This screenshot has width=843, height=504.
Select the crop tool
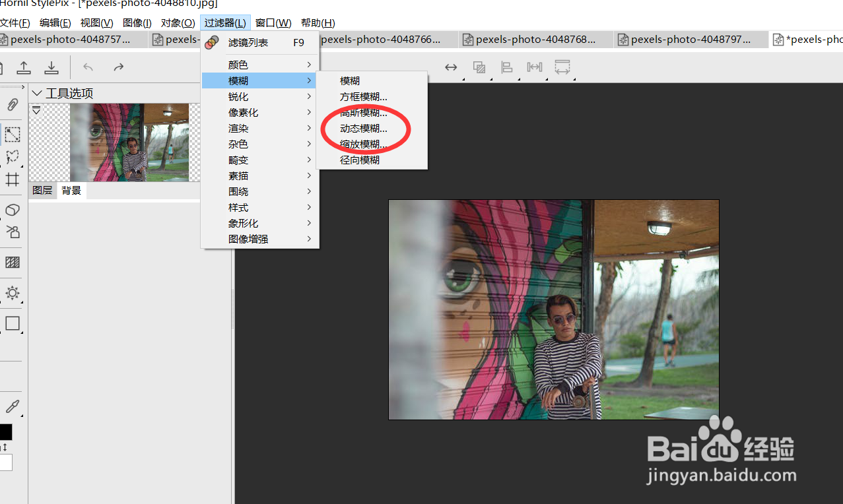pyautogui.click(x=13, y=179)
